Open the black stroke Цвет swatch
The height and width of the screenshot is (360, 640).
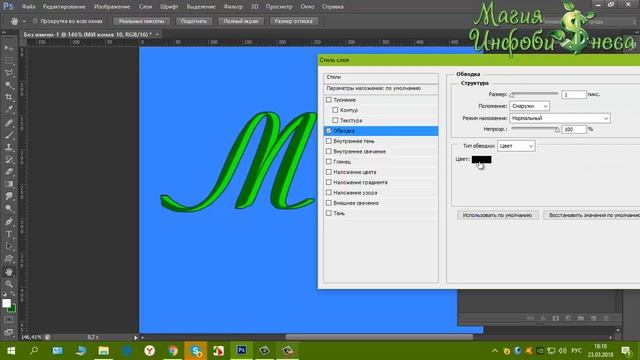(481, 159)
